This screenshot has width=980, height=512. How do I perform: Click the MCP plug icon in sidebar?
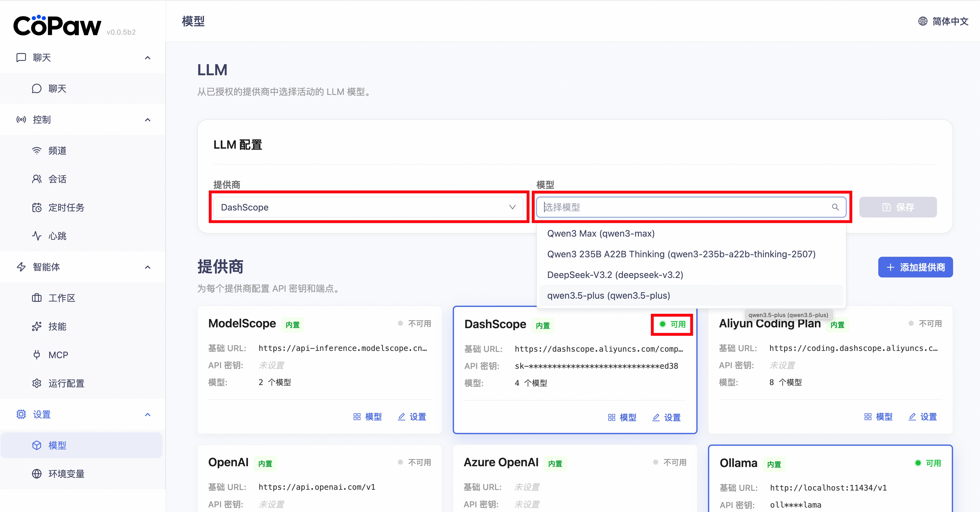36,355
